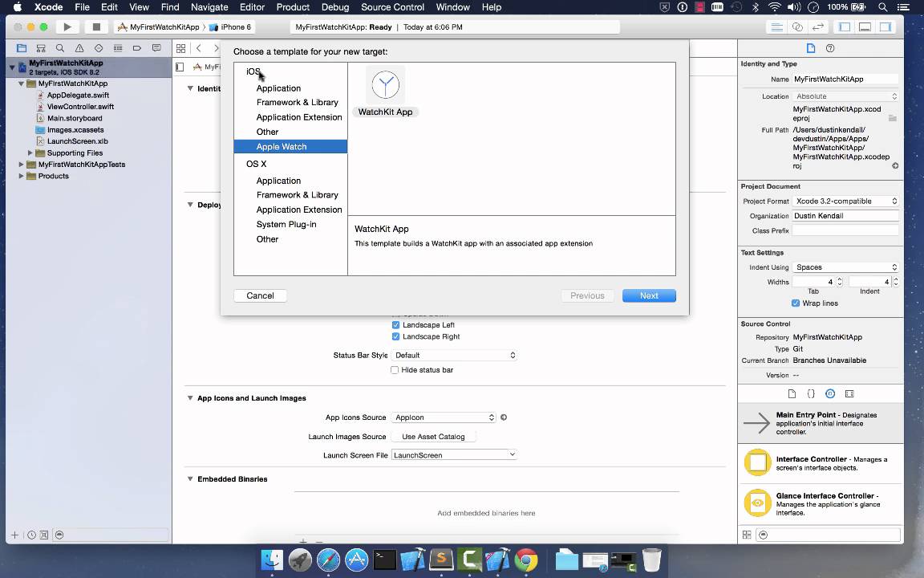
Task: Open Main.storyboard file
Action: [x=75, y=118]
